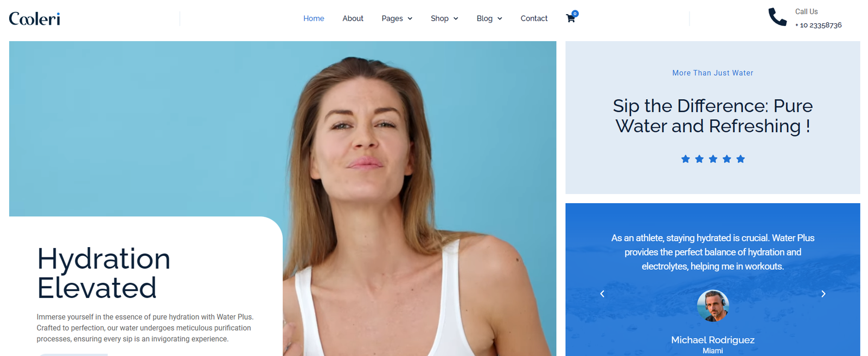
Task: Click the middle star in the rating row
Action: [713, 159]
